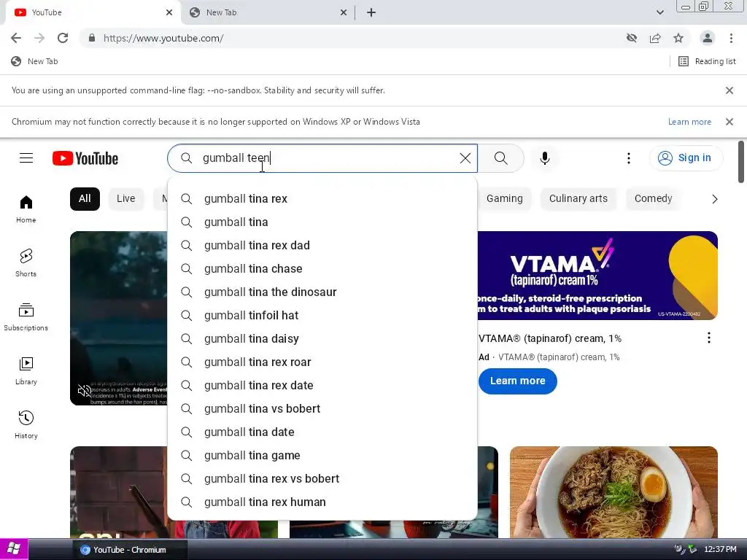
Task: Choose suggestion 'gumball tina the dinosaur'
Action: pos(322,292)
